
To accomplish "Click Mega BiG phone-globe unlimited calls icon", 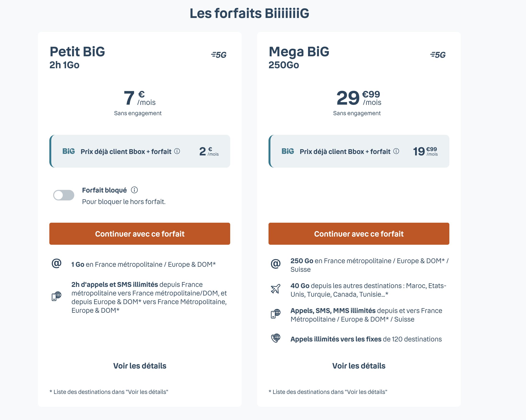I will pyautogui.click(x=276, y=314).
